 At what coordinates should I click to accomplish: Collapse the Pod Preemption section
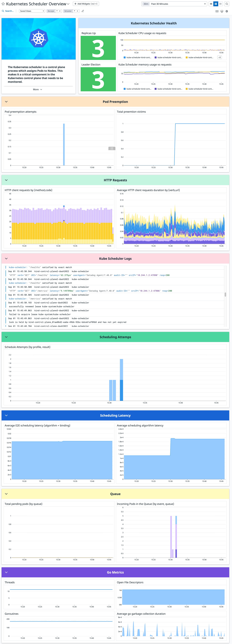point(6,102)
